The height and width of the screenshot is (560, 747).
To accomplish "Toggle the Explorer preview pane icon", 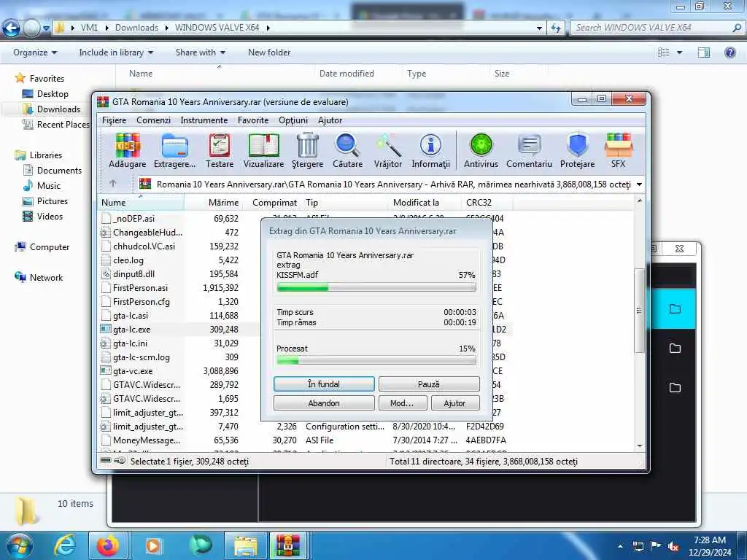I will [704, 52].
